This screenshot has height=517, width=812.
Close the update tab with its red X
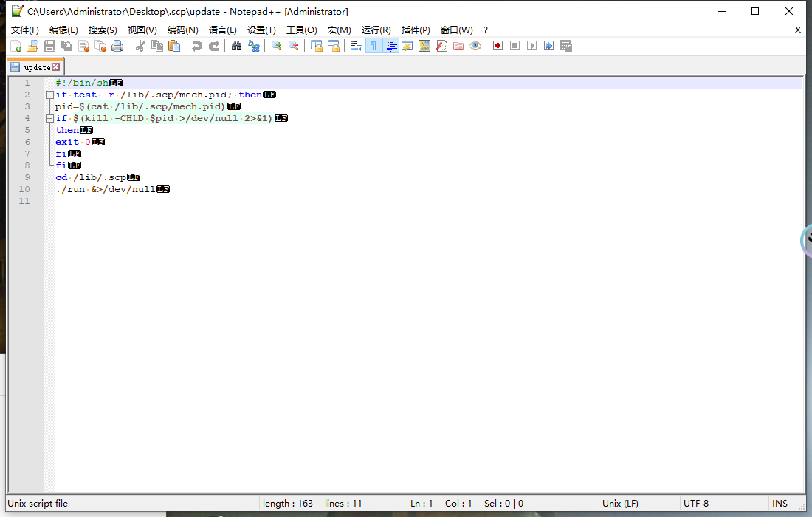[x=56, y=66]
